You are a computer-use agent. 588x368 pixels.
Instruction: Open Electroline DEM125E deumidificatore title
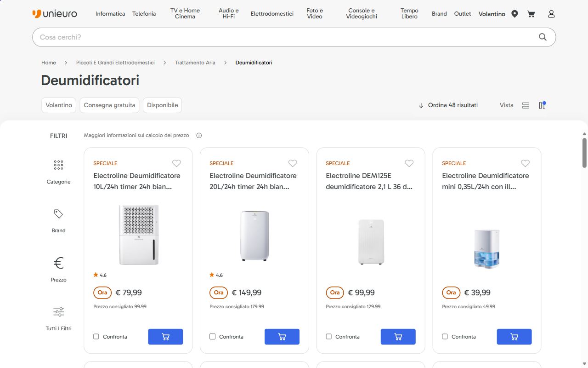pyautogui.click(x=369, y=181)
